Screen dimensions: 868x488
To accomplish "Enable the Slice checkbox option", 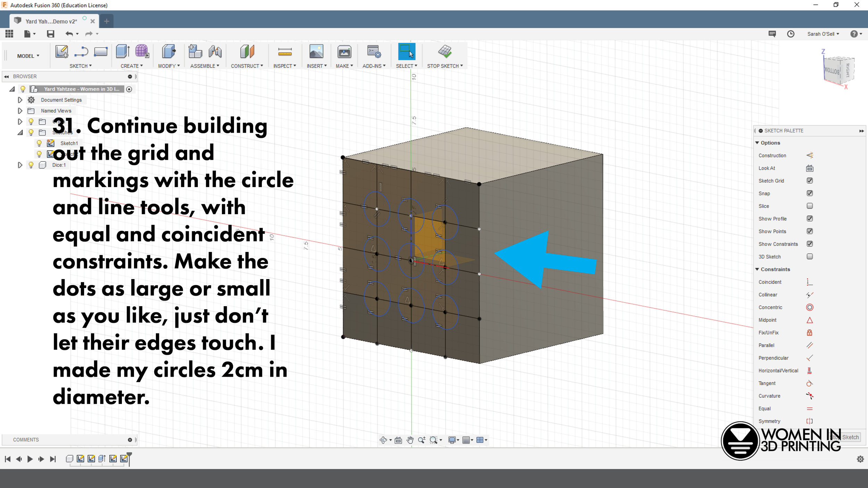I will point(809,205).
